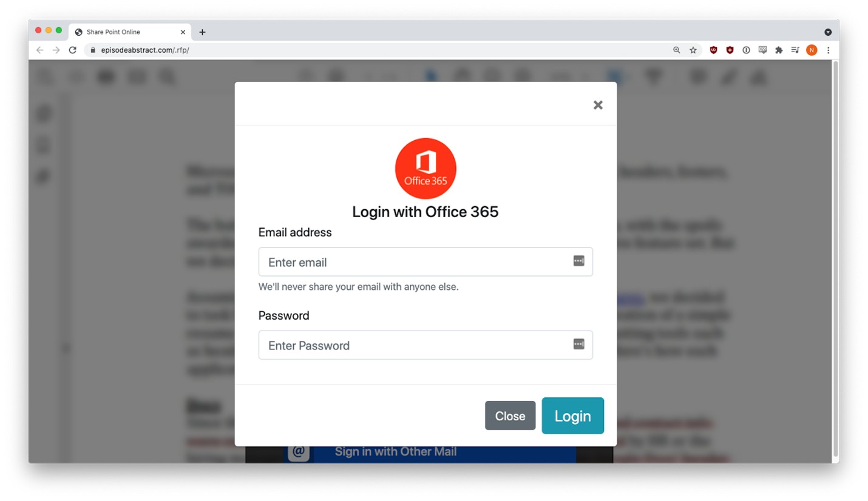
Task: Click the password manager icon in password field
Action: 578,344
